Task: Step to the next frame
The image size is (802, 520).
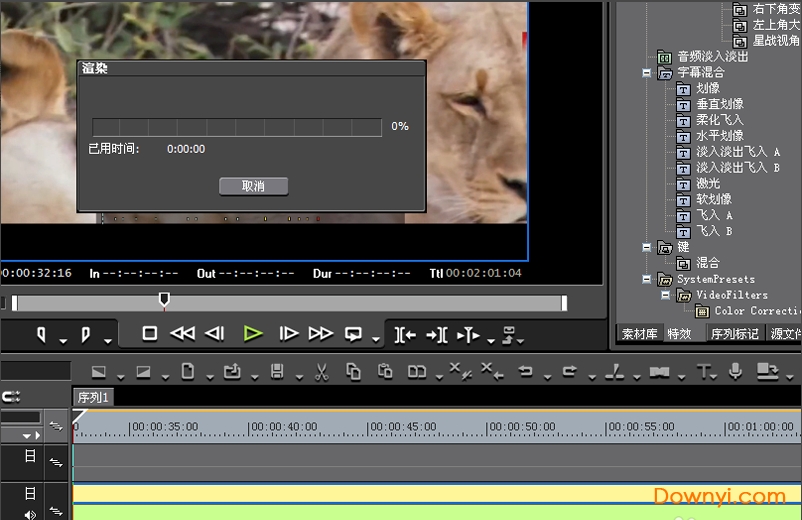Action: pyautogui.click(x=288, y=334)
